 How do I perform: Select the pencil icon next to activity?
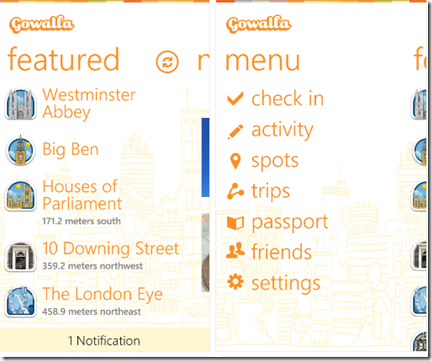235,132
